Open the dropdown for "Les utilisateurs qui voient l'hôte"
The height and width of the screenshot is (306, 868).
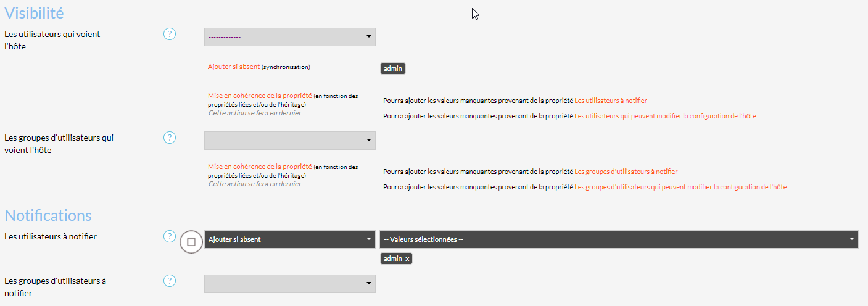(x=289, y=37)
